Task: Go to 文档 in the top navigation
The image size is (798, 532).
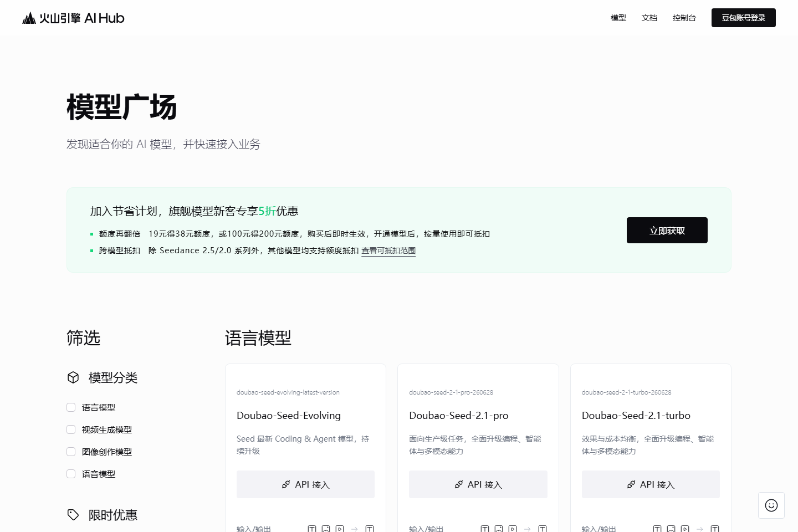Action: click(x=649, y=18)
